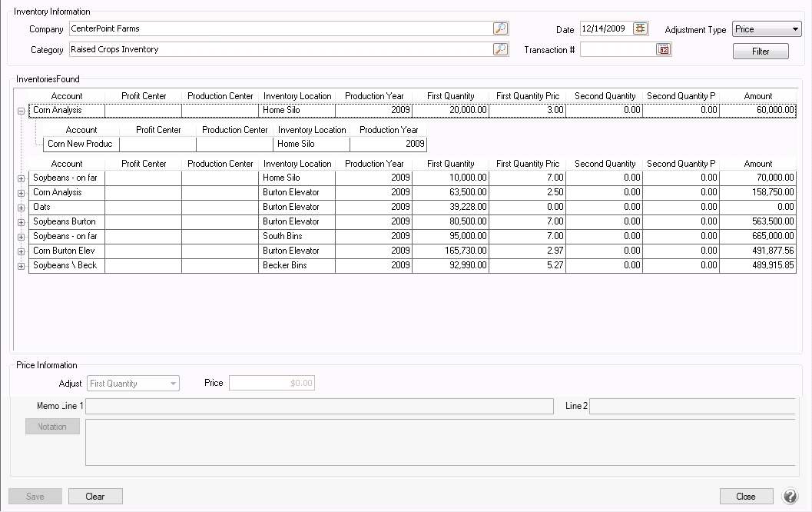Expand the Soybeans Burton row
The height and width of the screenshot is (512, 812).
point(21,222)
